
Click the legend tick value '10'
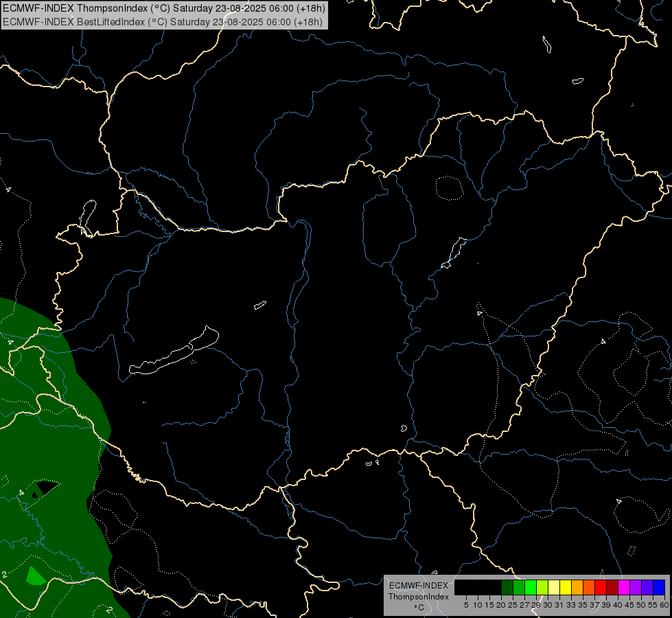point(478,605)
